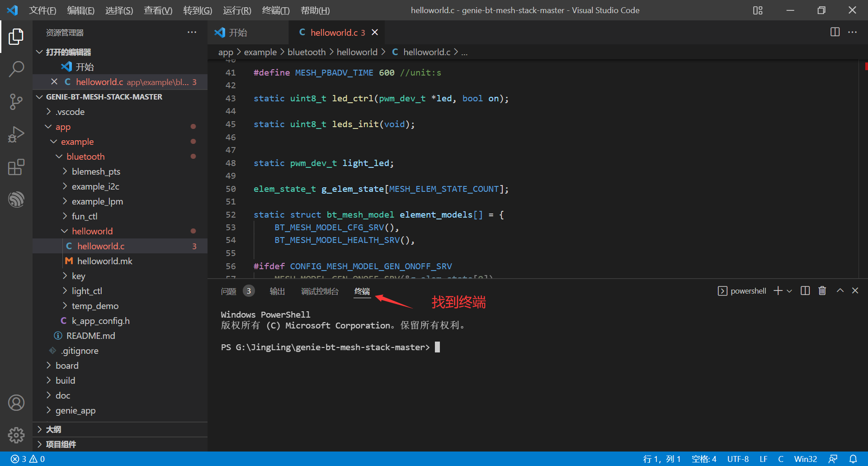Open the Extensions view
The height and width of the screenshot is (466, 868).
point(16,167)
